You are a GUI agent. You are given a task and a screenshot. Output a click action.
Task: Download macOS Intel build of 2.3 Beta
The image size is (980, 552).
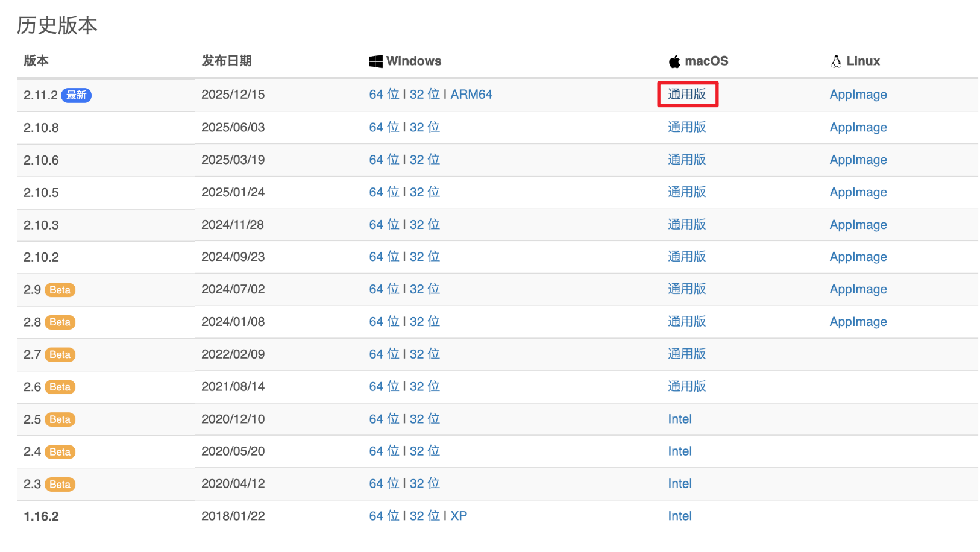(680, 484)
